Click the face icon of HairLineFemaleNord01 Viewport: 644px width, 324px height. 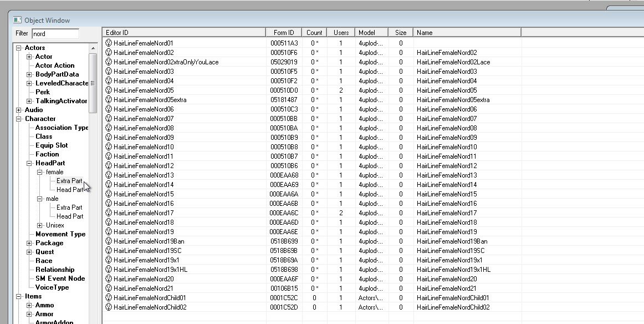pos(109,43)
